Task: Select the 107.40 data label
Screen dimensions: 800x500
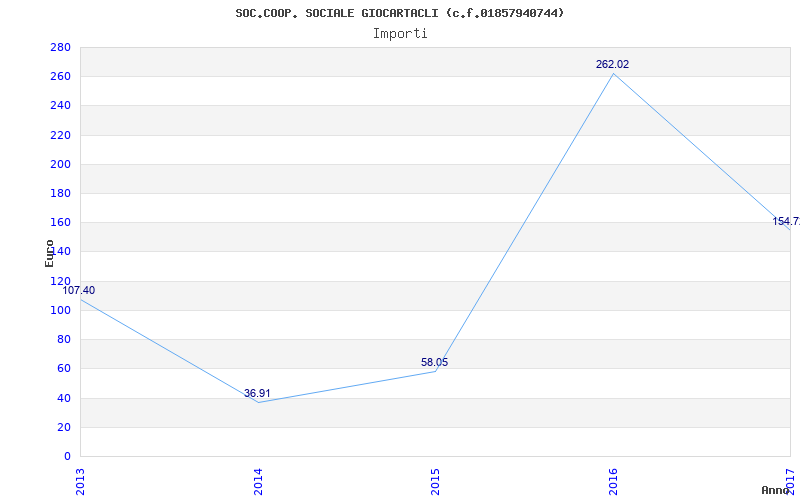Action: tap(79, 290)
